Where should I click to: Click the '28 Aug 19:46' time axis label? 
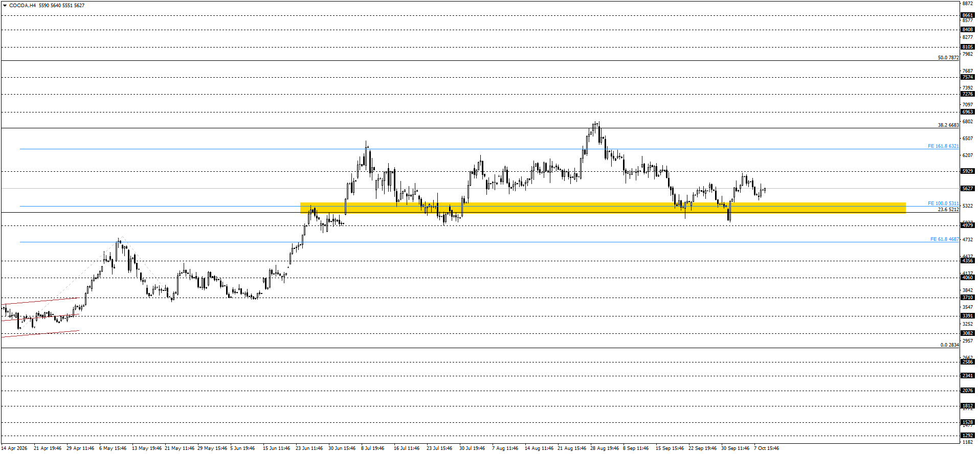pos(605,448)
